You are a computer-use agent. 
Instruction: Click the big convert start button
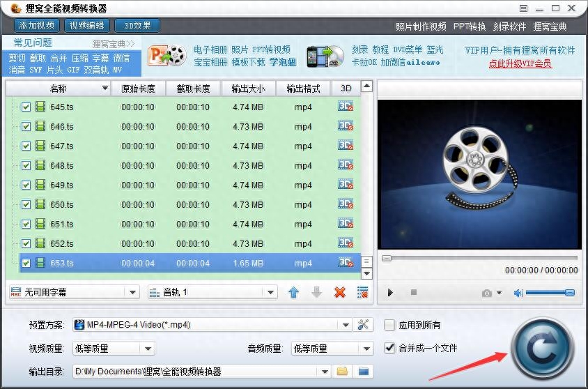(543, 349)
